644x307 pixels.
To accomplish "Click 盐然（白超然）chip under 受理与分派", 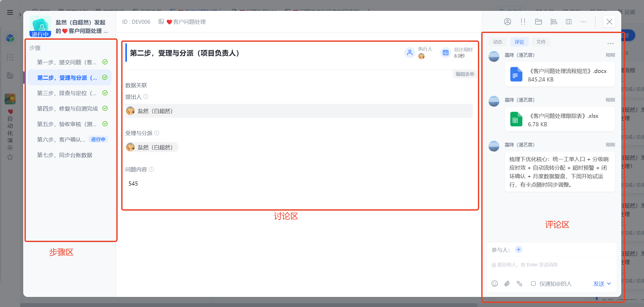I will (x=152, y=147).
